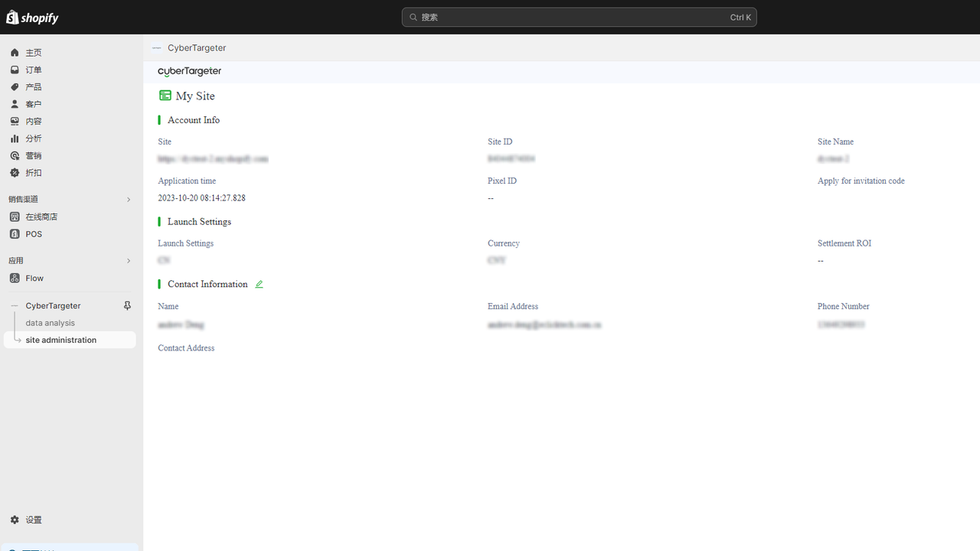
Task: Select site administration subpage
Action: click(61, 340)
